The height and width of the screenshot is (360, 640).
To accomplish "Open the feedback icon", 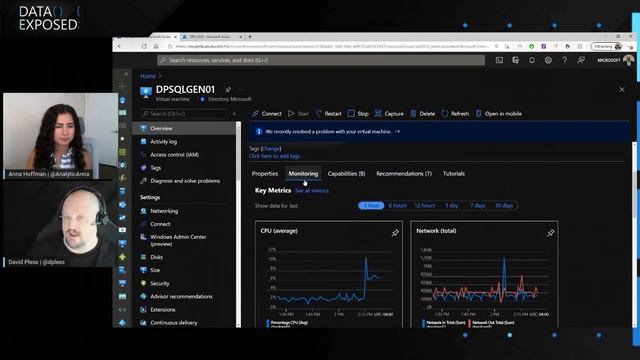I will [581, 60].
